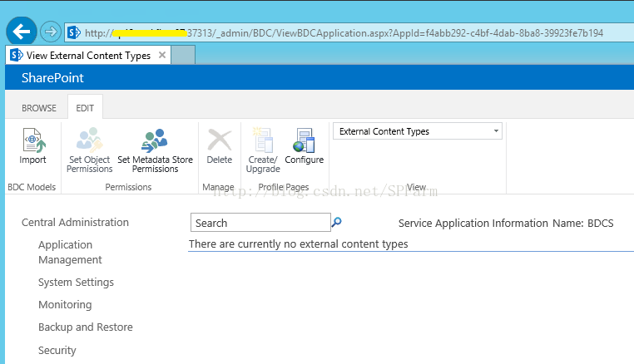This screenshot has width=634, height=364.
Task: Click 'Profile Pages' ribbon group label
Action: 284,187
